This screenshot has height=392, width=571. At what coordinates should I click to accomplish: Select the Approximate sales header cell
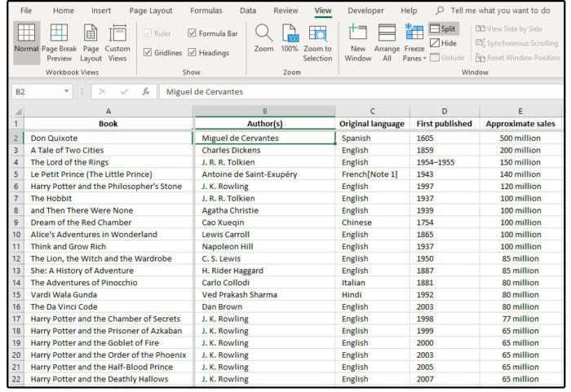[x=520, y=124]
